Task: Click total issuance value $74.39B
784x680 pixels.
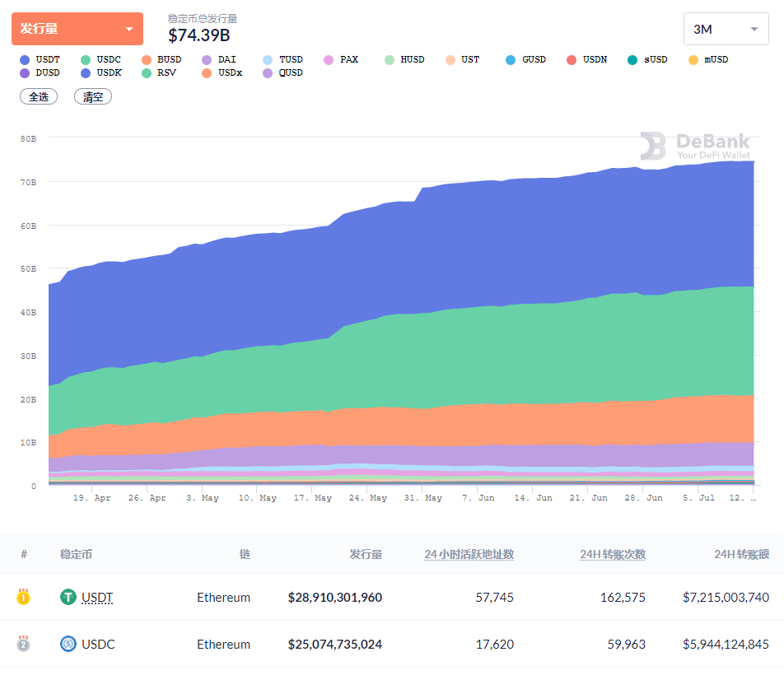Action: click(x=199, y=35)
